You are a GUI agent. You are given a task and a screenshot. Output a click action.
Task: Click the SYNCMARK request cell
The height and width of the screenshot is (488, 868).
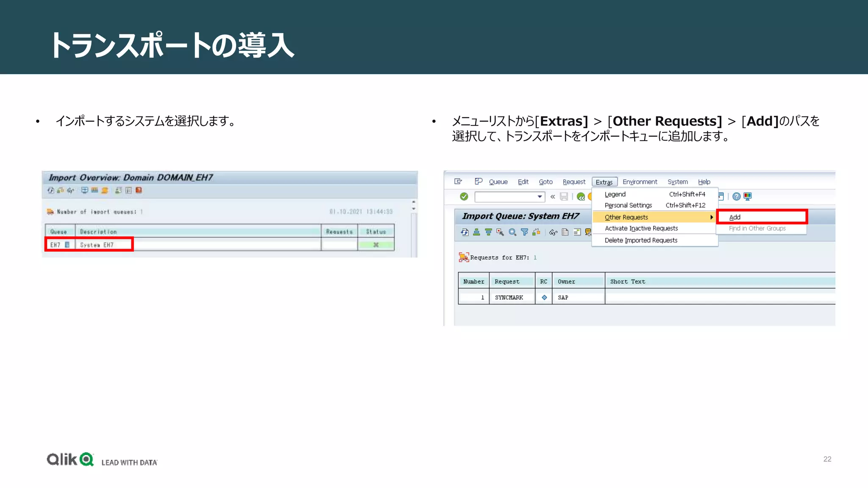point(509,297)
